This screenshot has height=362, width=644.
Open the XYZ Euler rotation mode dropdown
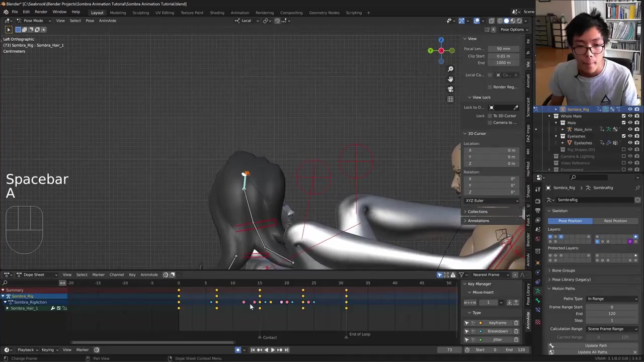click(492, 201)
